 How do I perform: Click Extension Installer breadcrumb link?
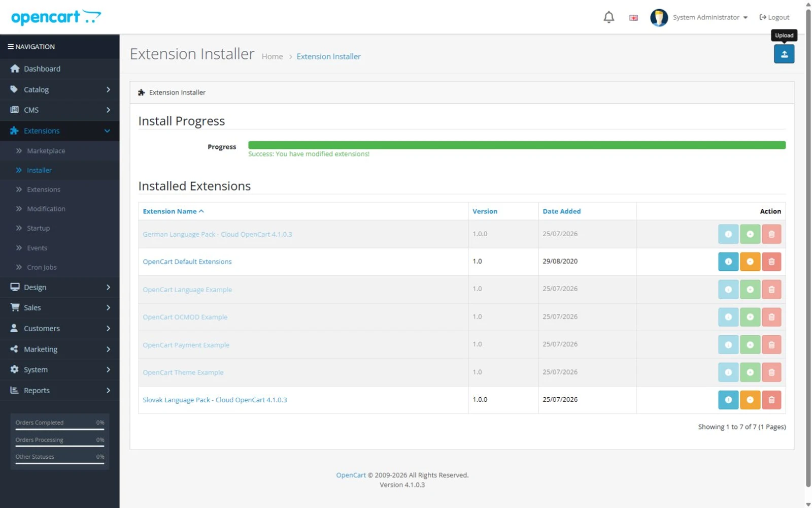click(x=328, y=56)
